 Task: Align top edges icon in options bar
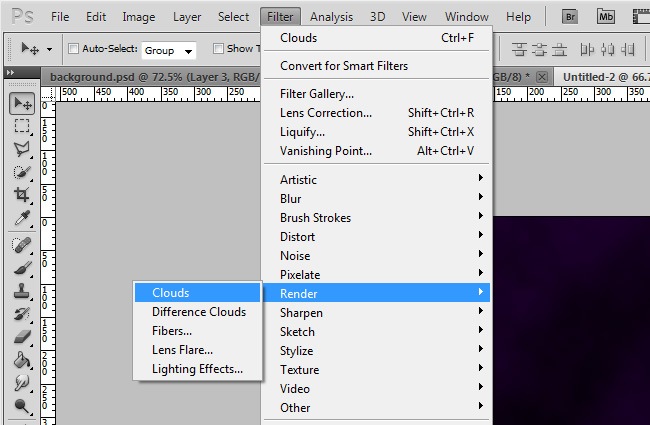[519, 50]
